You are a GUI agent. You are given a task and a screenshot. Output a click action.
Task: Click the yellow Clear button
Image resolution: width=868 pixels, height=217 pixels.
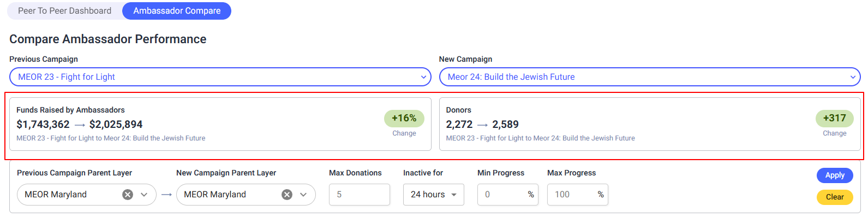(835, 197)
